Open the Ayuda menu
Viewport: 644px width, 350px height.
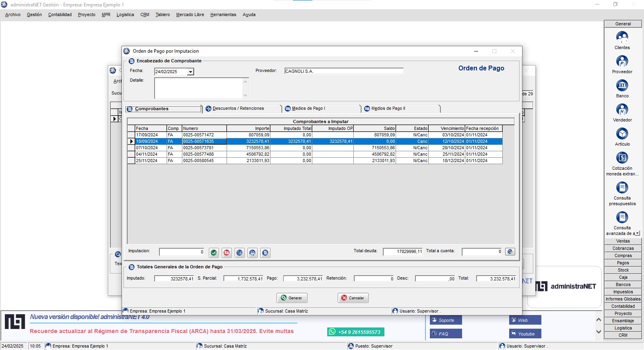(x=249, y=14)
